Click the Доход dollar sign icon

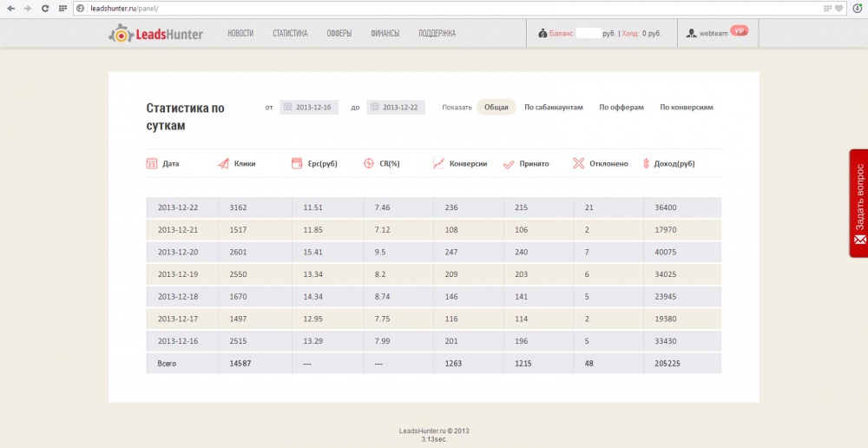tap(646, 163)
